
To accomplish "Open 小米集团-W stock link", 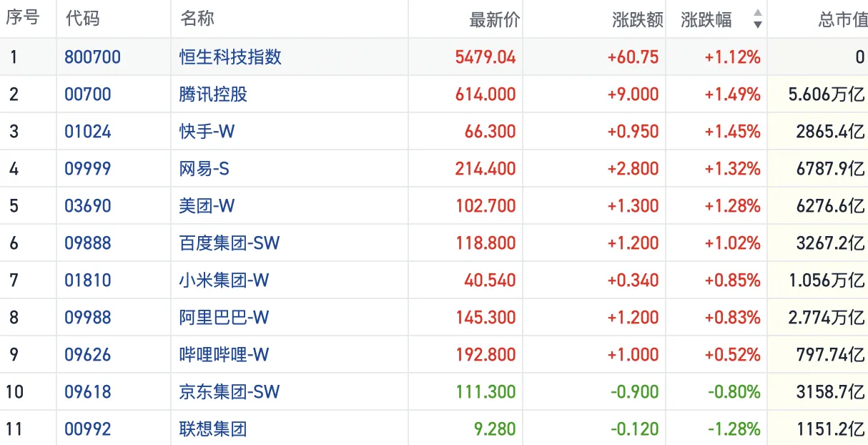I will pyautogui.click(x=224, y=280).
